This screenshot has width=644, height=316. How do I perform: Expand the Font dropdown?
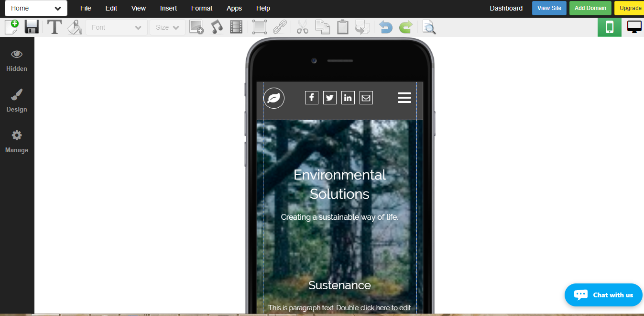click(117, 27)
